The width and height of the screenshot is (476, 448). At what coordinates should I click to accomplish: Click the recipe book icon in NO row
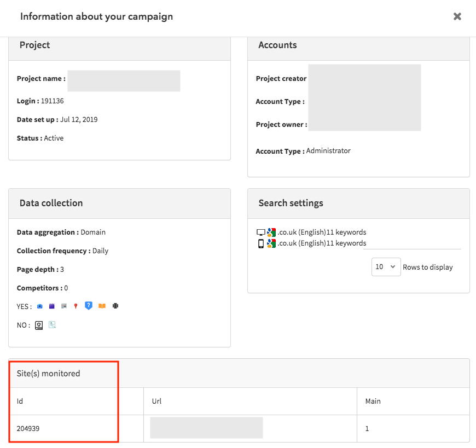(39, 325)
